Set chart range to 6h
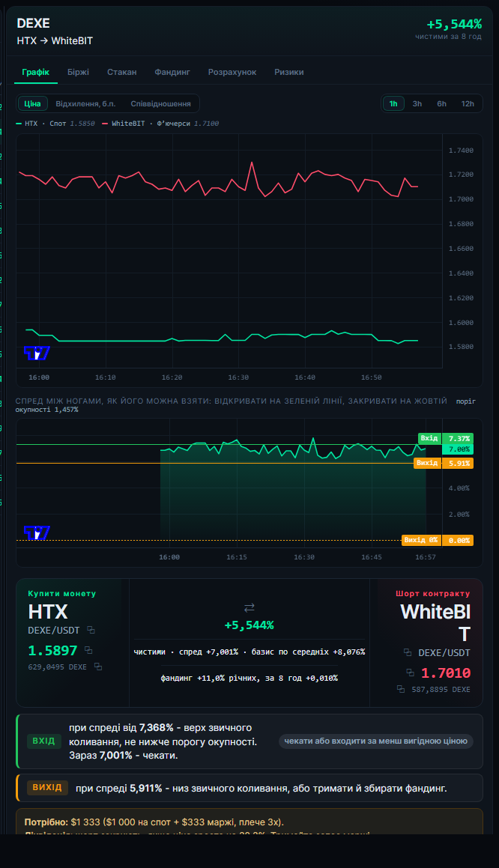Image resolution: width=499 pixels, height=868 pixels. click(441, 103)
